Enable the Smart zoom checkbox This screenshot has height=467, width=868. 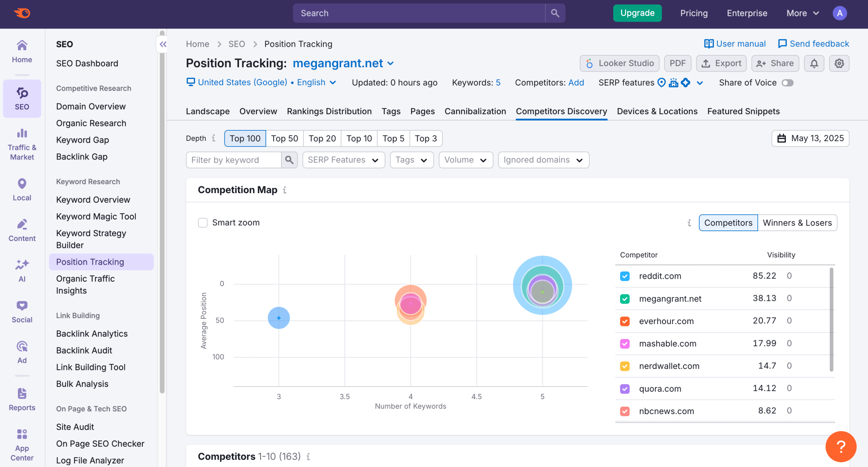203,223
